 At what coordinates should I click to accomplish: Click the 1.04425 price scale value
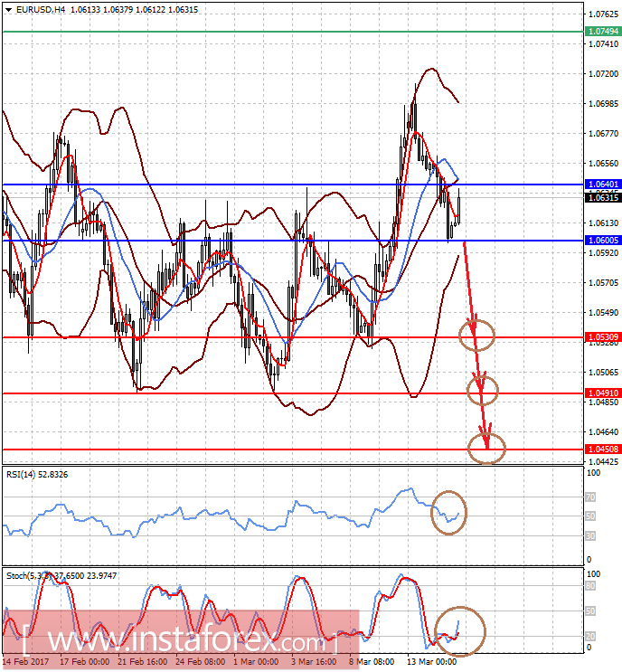click(604, 461)
